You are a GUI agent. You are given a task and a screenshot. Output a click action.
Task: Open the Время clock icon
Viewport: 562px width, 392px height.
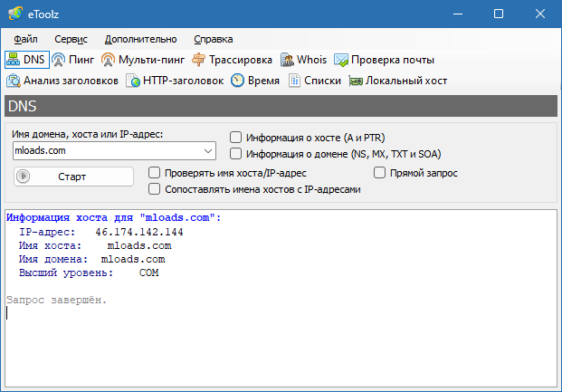point(237,81)
